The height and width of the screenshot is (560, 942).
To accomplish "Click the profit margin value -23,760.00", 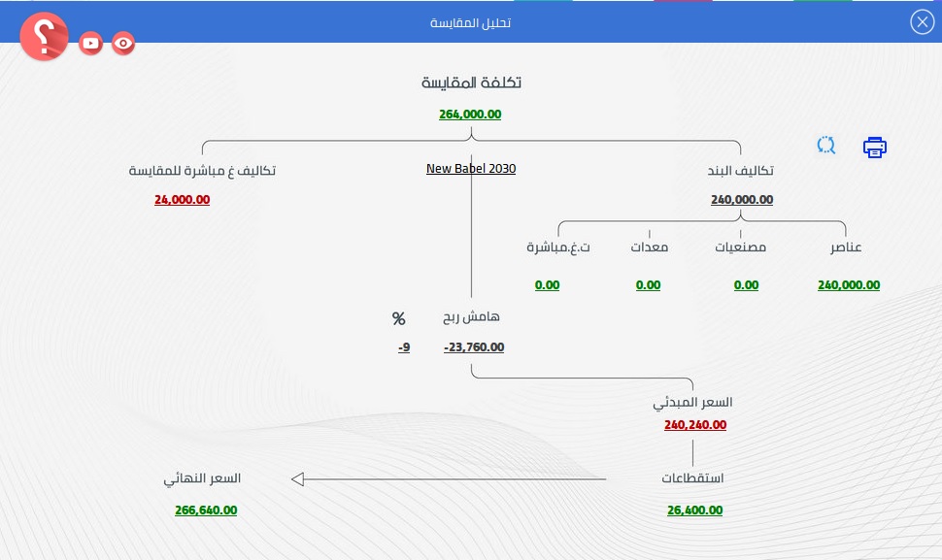I will coord(474,347).
